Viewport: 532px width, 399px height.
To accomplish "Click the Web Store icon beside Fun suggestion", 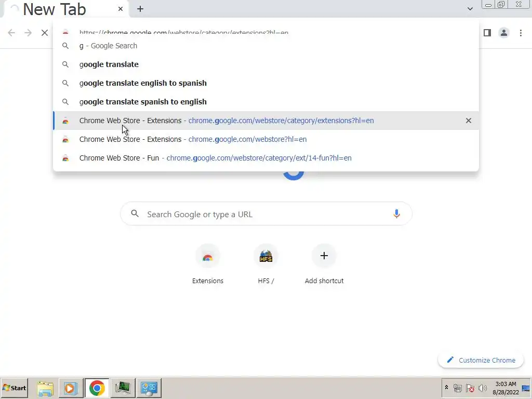I will [x=65, y=158].
